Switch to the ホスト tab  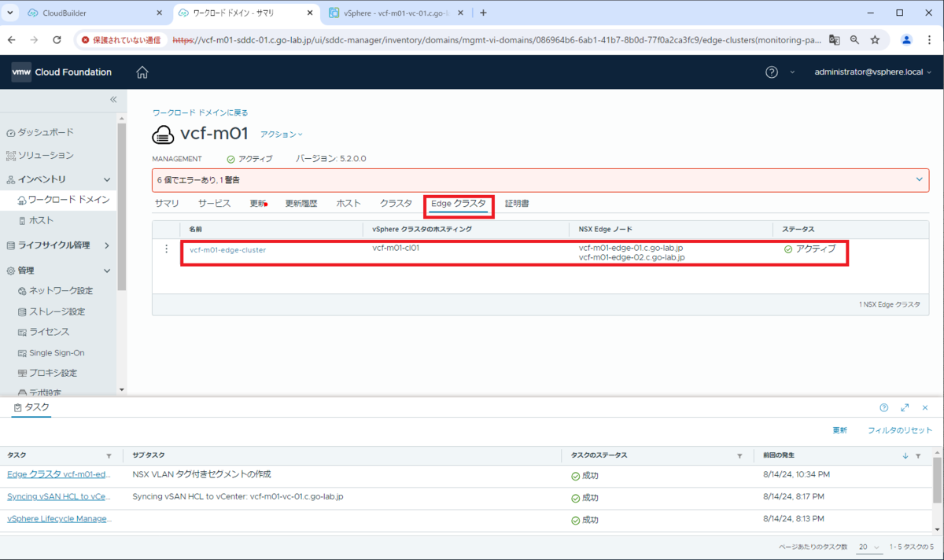coord(348,204)
